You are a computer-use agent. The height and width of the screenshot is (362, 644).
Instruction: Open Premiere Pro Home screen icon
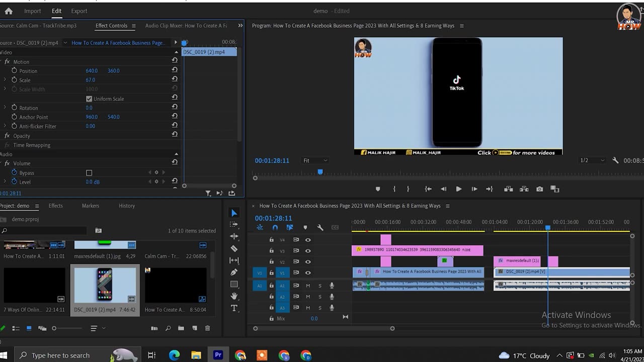9,11
